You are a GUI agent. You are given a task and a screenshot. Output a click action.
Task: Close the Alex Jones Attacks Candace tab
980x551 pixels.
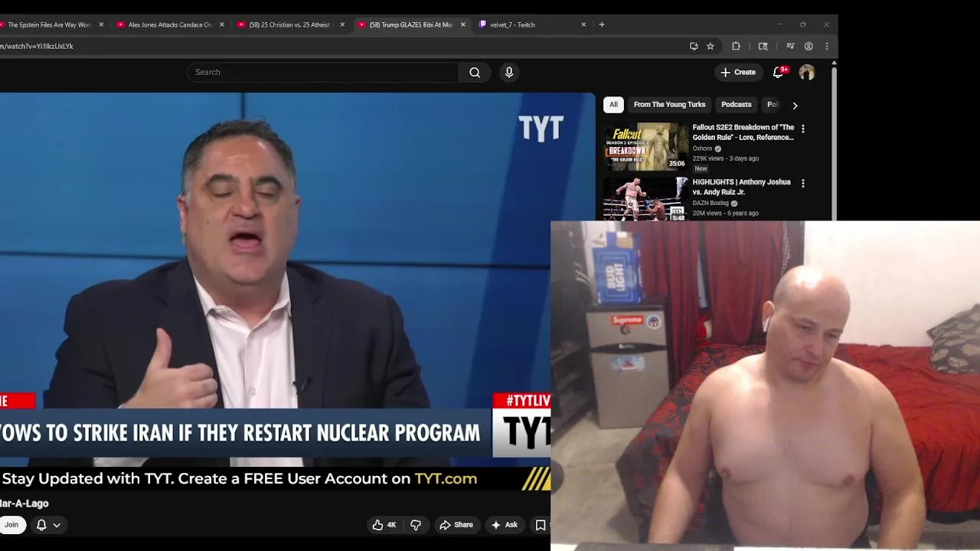tap(222, 24)
